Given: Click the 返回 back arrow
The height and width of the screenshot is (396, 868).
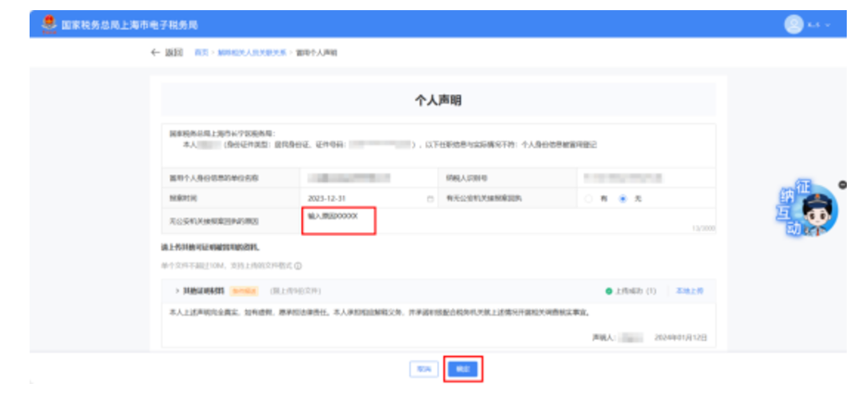Looking at the screenshot, I should tap(155, 54).
